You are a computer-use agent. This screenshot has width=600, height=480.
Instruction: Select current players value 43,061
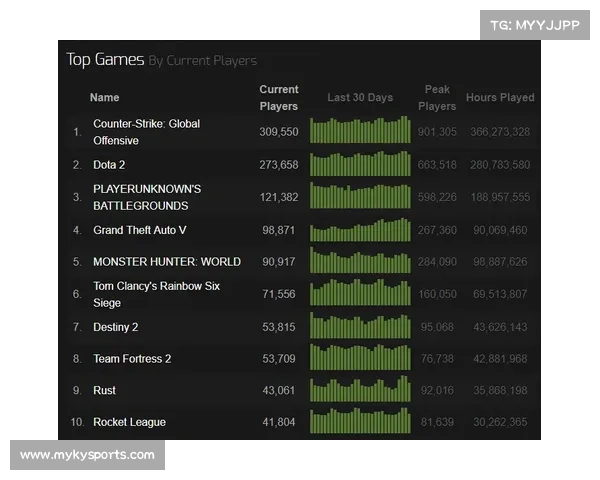(279, 390)
